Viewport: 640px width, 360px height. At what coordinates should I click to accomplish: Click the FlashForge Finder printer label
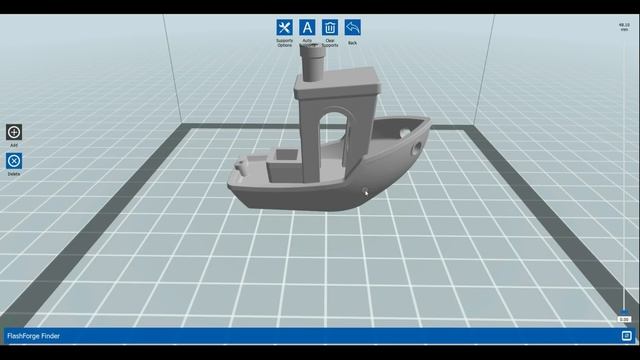[33, 336]
